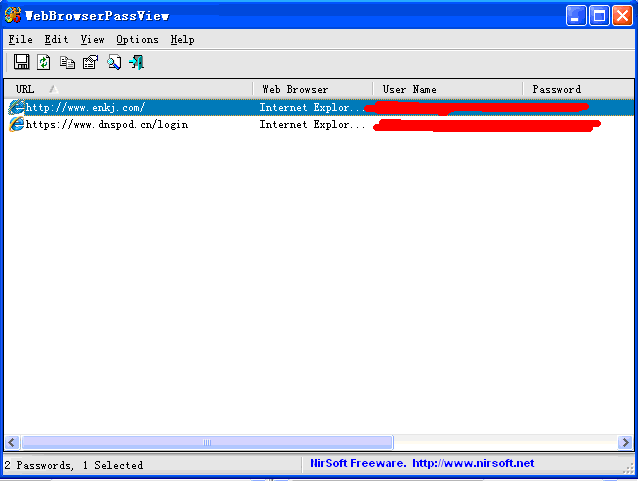Click the WebBrowserPassView title bar app icon
Screen dimensions: 638x481
pyautogui.click(x=13, y=15)
